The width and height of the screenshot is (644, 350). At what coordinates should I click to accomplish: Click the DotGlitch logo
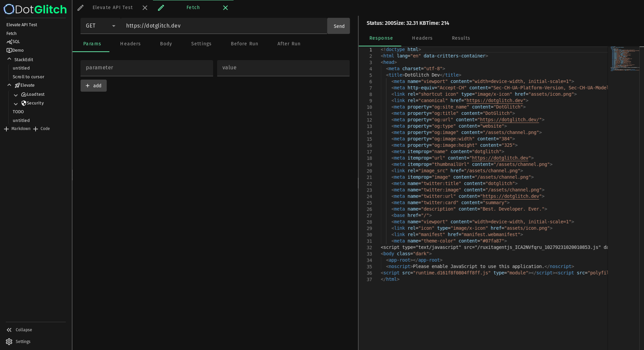pos(35,9)
